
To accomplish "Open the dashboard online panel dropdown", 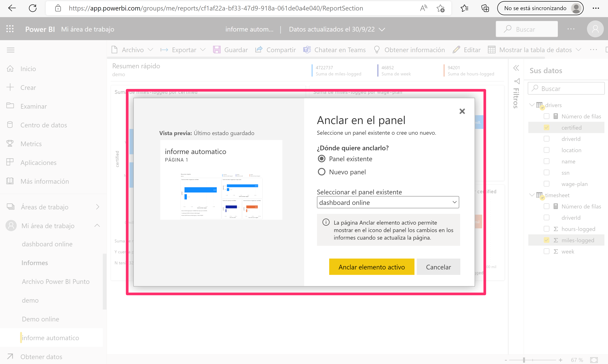I will point(388,202).
